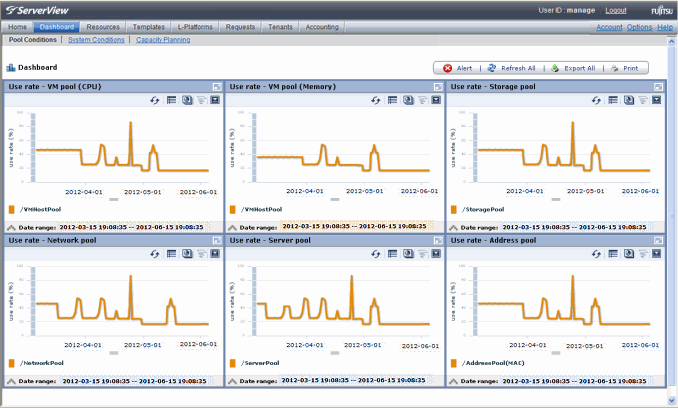Viewport: 678px width, 408px height.
Task: Click the detail icon in Network pool toolbar
Action: [x=187, y=254]
